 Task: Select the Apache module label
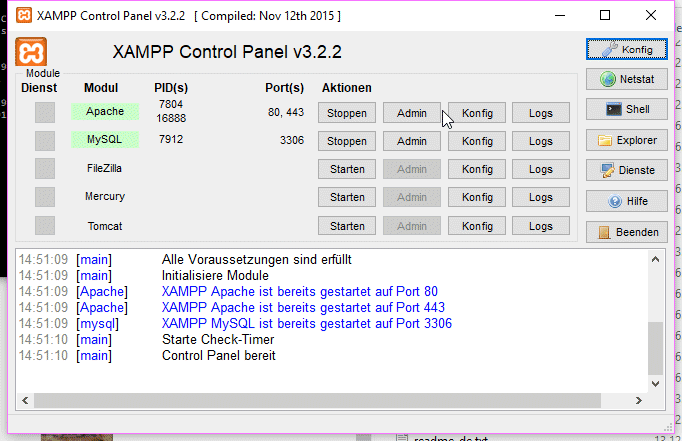coord(105,111)
